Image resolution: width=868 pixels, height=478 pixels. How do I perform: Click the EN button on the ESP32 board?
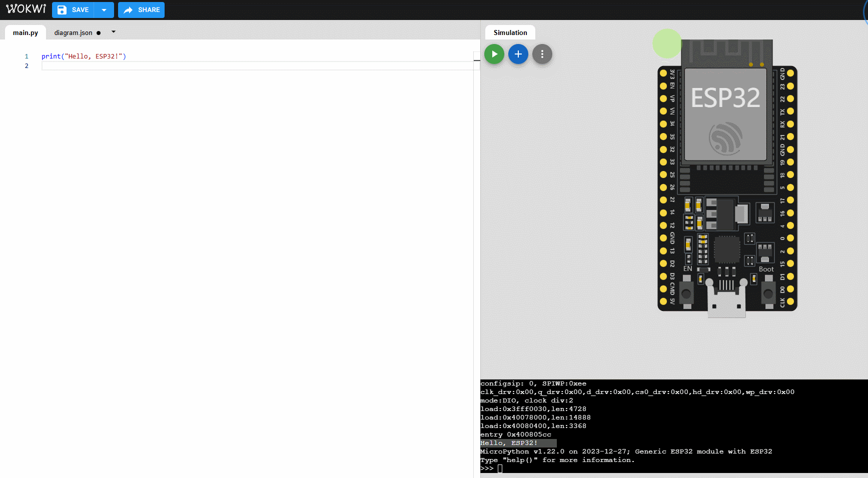pyautogui.click(x=686, y=293)
